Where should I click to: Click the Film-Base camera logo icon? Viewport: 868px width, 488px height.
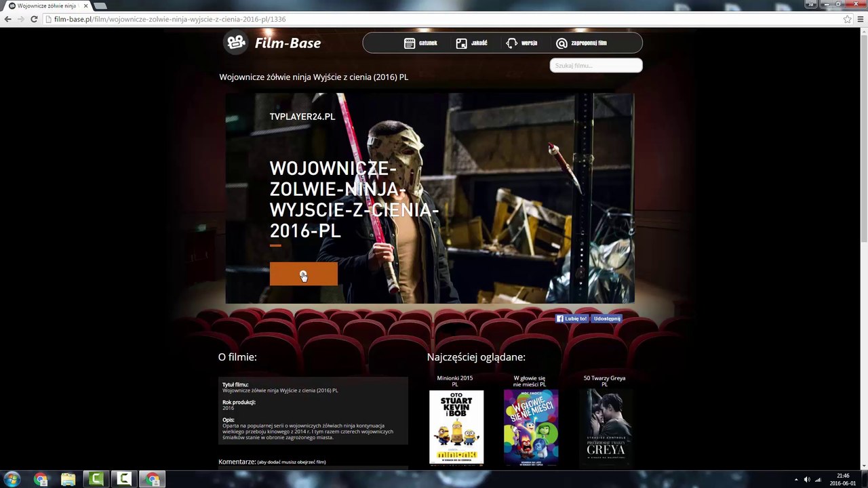click(236, 43)
